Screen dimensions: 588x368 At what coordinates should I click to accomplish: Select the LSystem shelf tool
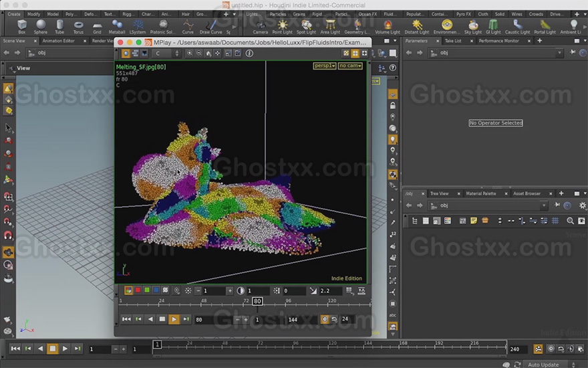[x=138, y=26]
